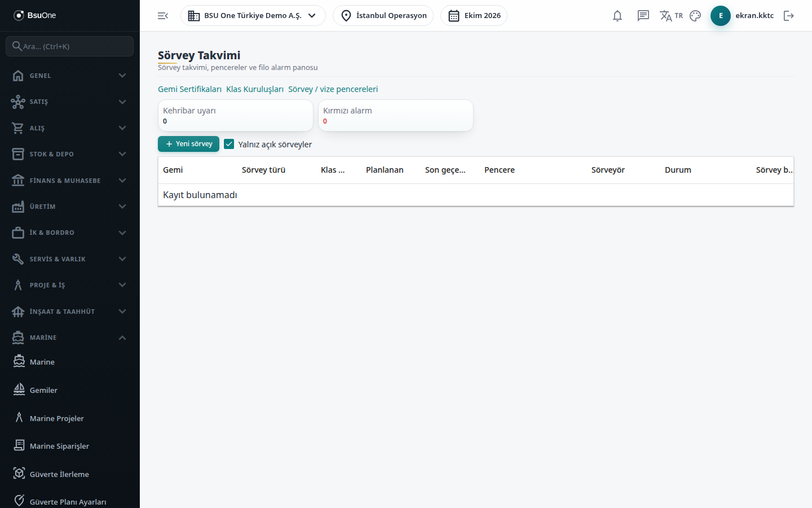The height and width of the screenshot is (508, 812).
Task: Expand the FİNANS & MUHASEBE section
Action: (x=70, y=181)
